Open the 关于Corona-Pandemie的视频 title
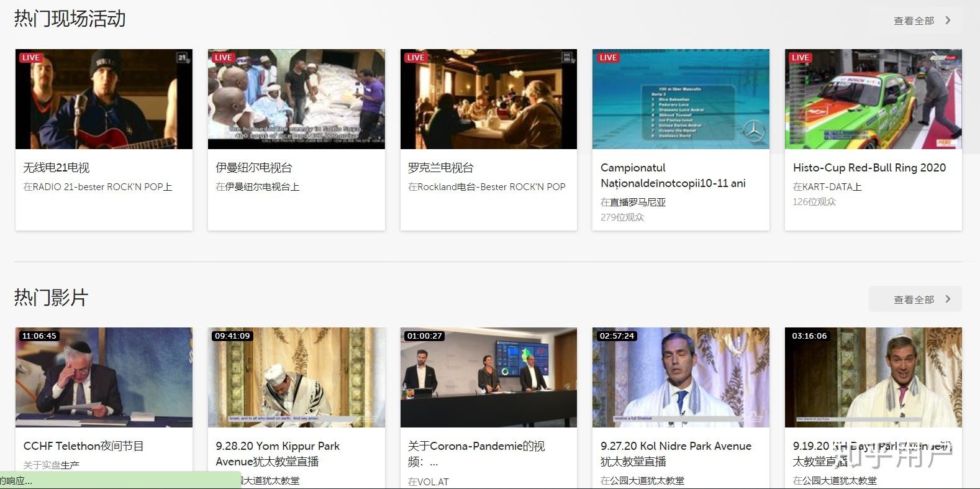Image resolution: width=980 pixels, height=489 pixels. [476, 454]
